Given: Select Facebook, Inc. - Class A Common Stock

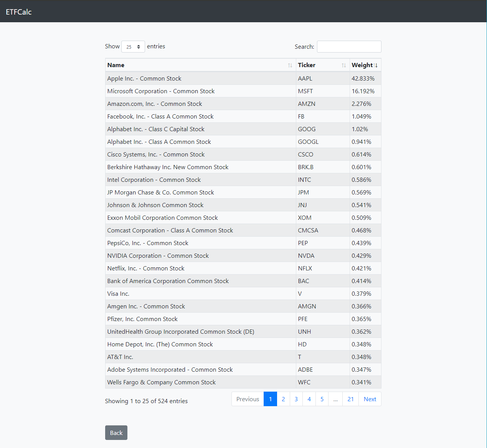Looking at the screenshot, I should [200, 116].
